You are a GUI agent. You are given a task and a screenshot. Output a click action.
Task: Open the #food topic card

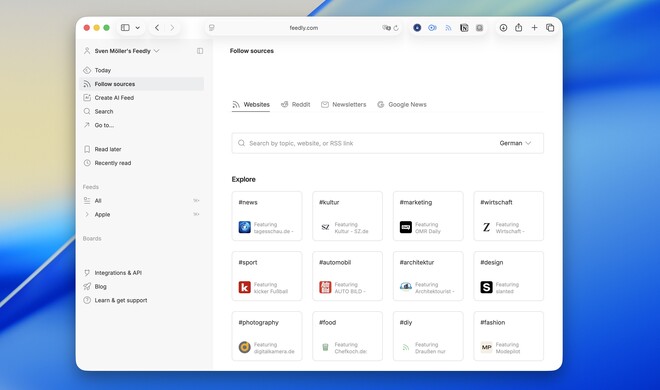(x=347, y=336)
